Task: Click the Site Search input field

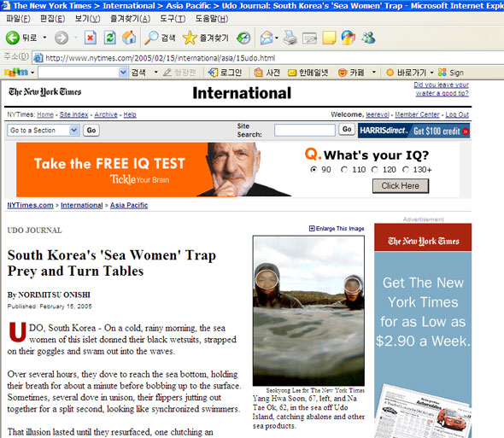Action: pos(304,130)
